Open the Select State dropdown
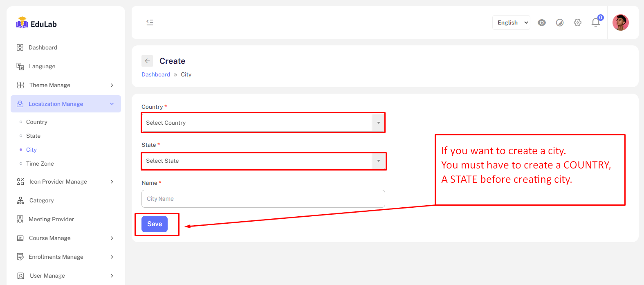The height and width of the screenshot is (285, 644). [263, 161]
